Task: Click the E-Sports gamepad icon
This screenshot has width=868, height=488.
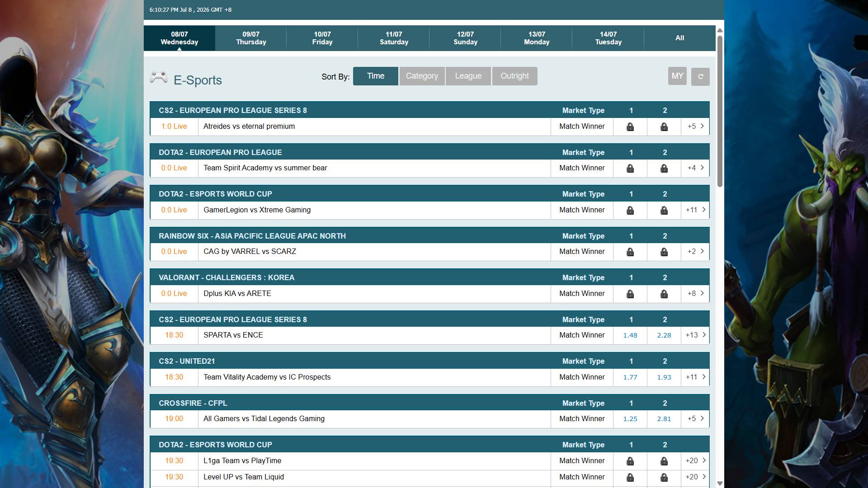Action: [159, 77]
